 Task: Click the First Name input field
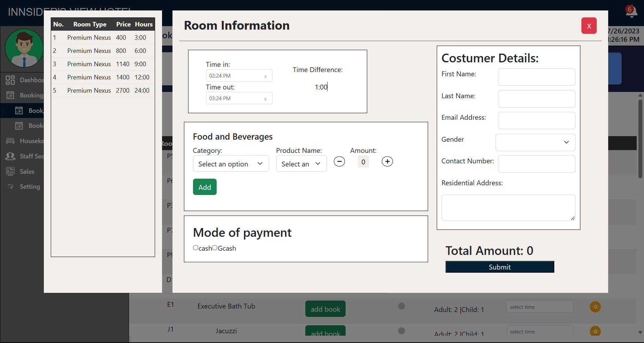pos(536,77)
